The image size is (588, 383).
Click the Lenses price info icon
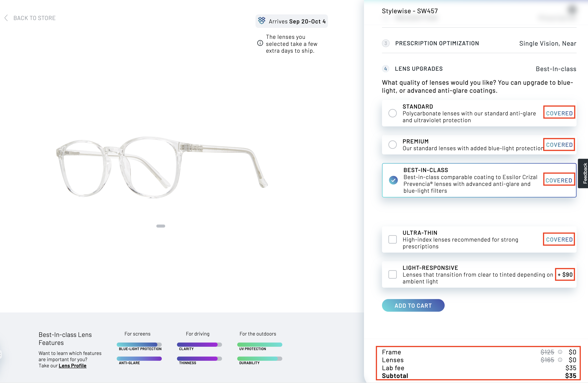[560, 360]
